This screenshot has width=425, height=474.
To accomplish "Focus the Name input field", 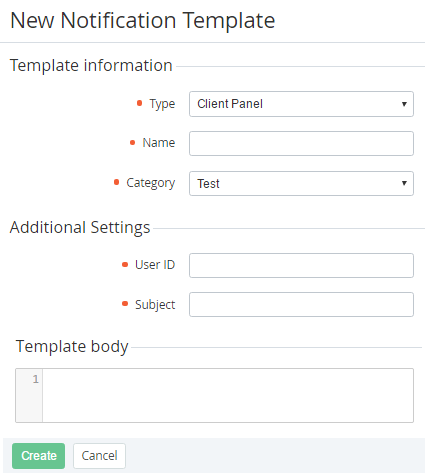I will [301, 143].
